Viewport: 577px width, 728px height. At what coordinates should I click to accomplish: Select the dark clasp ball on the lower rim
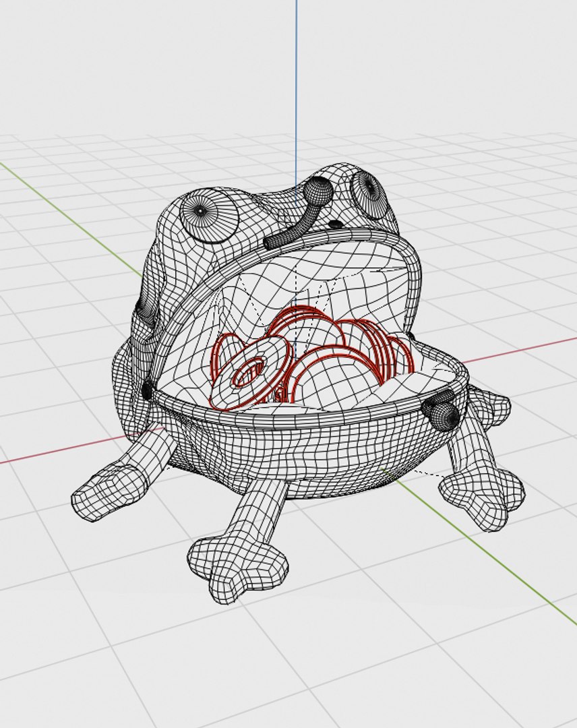pyautogui.click(x=444, y=415)
